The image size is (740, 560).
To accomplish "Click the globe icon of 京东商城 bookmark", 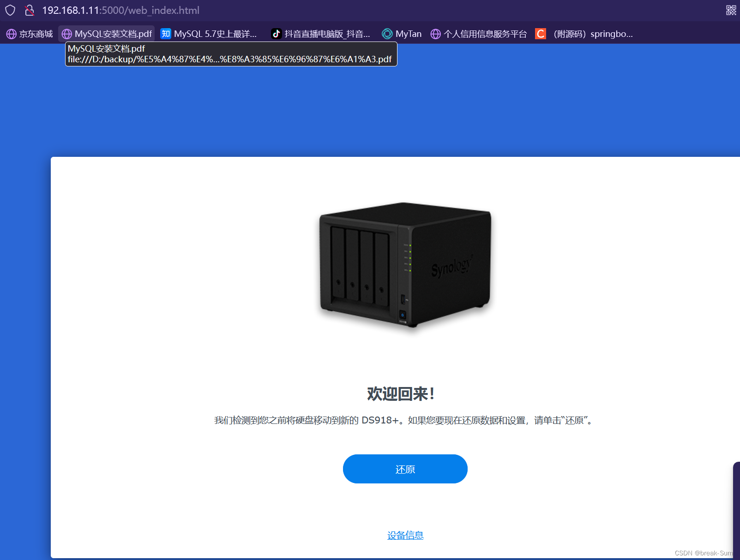I will coord(12,34).
